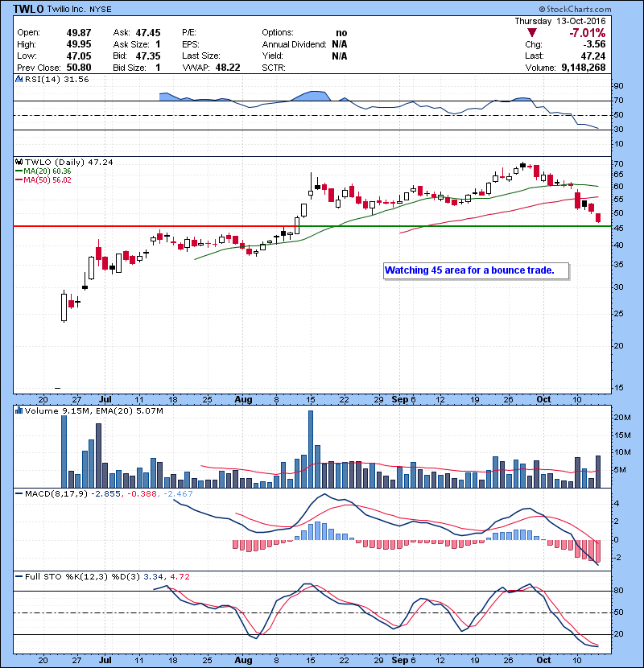This screenshot has height=668, width=644.
Task: Click the VWAP value 48.22
Action: pyautogui.click(x=228, y=68)
